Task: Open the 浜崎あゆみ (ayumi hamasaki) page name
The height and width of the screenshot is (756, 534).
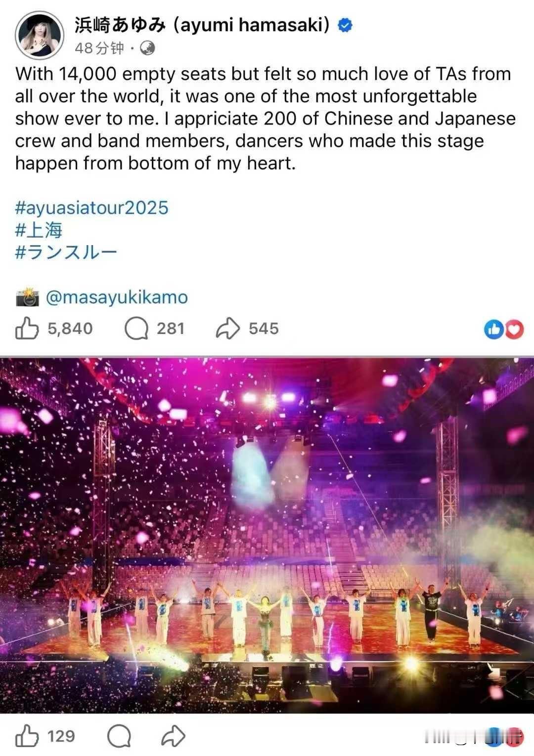Action: click(x=202, y=25)
